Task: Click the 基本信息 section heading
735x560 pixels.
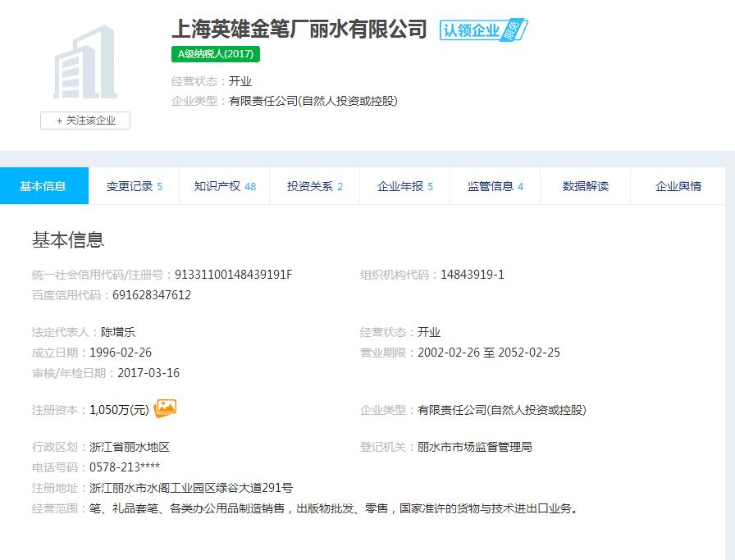Action: 68,239
